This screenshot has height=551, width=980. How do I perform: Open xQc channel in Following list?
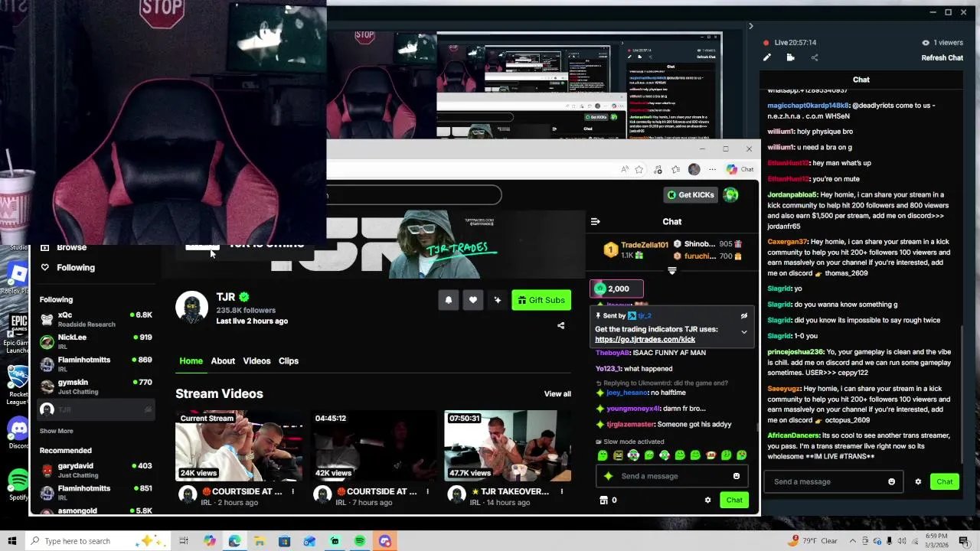pos(96,319)
